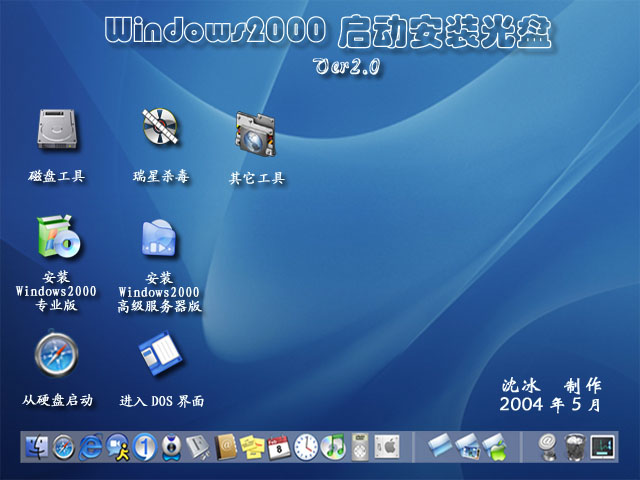
Task: Open the brown Address Book dock icon
Action: click(225, 447)
